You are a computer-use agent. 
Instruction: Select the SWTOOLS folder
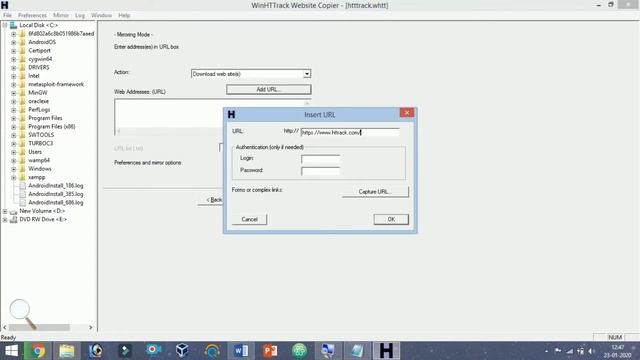click(x=41, y=135)
